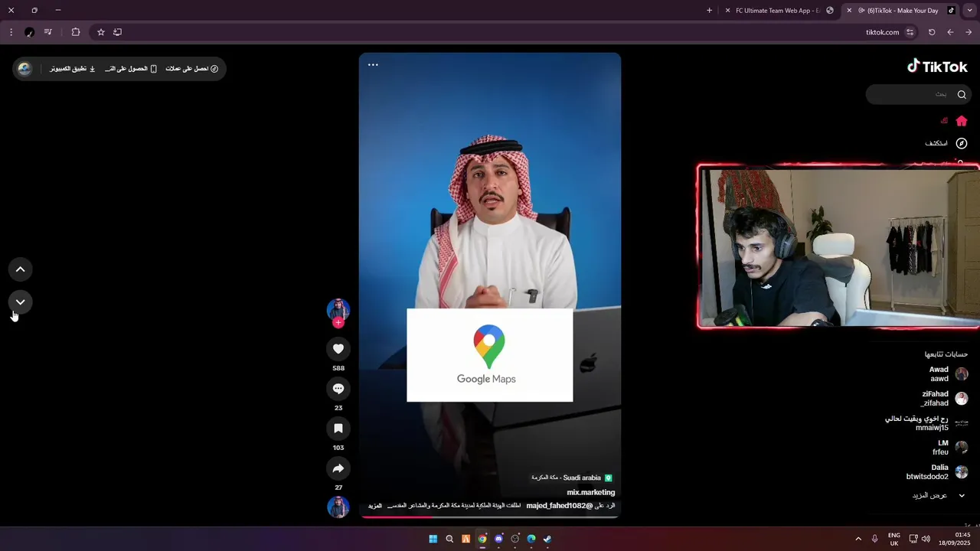Screen dimensions: 980x551
Task: Open the three-dot video options menu
Action: coord(373,65)
